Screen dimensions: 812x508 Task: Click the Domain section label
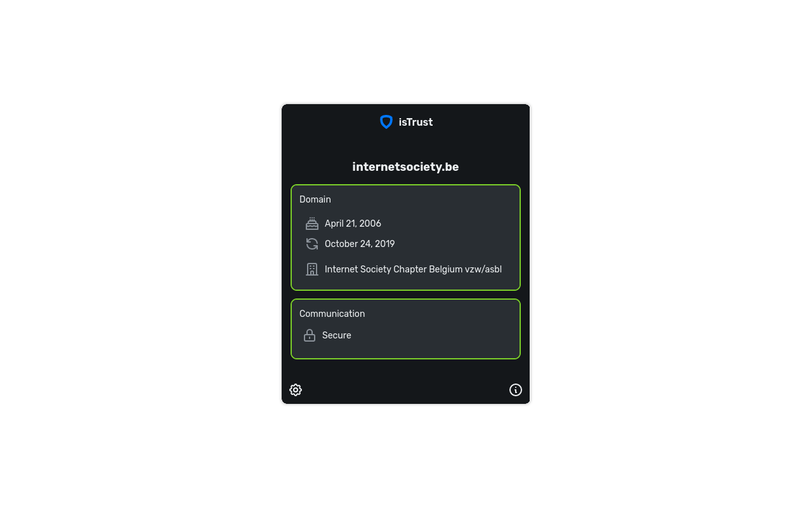click(x=315, y=199)
